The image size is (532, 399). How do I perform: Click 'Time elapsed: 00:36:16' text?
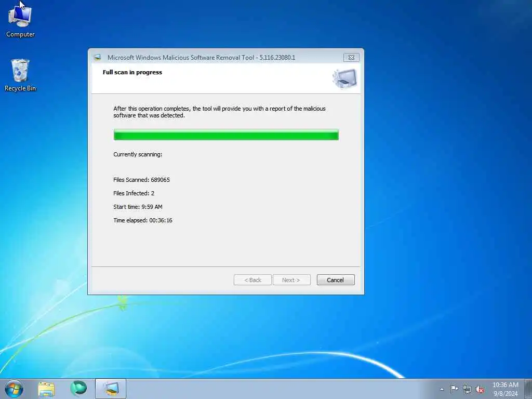coord(143,220)
